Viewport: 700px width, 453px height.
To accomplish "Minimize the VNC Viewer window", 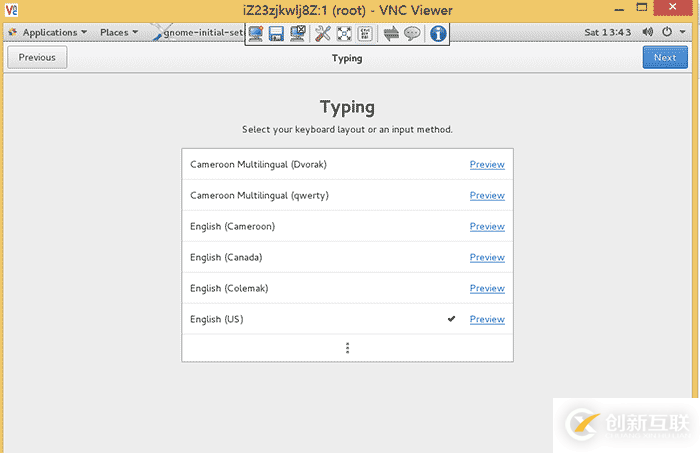I will tap(619, 9).
